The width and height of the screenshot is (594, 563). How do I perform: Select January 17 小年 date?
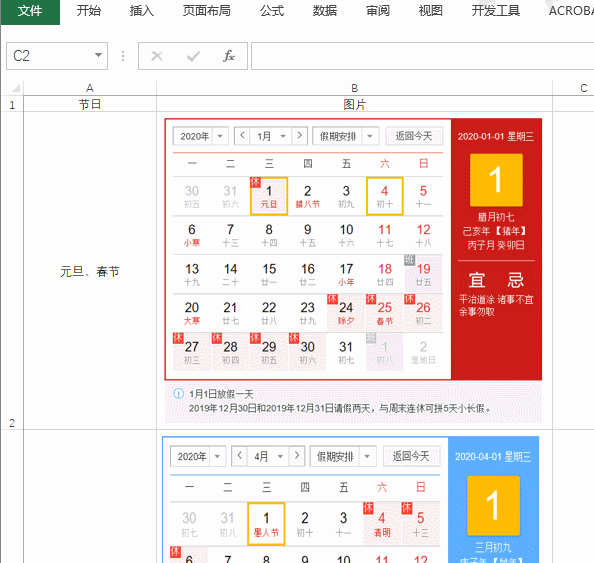tap(346, 275)
